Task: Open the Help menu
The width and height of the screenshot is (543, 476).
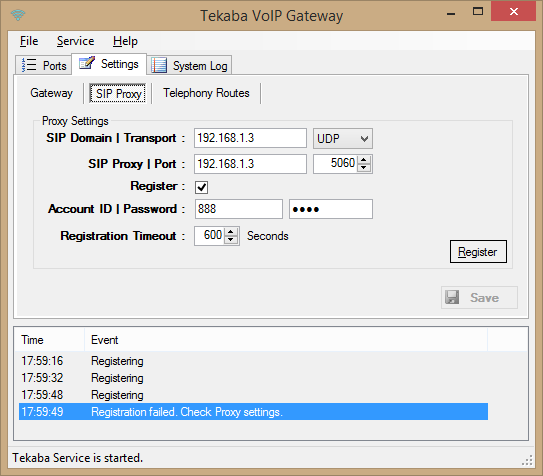Action: coord(125,41)
